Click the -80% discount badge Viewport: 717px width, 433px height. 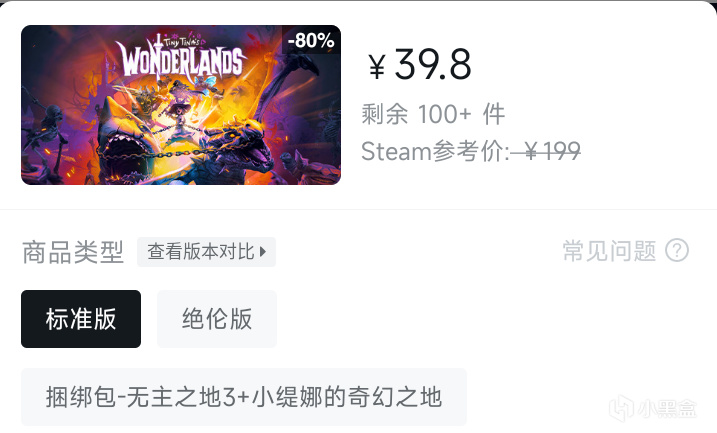311,40
